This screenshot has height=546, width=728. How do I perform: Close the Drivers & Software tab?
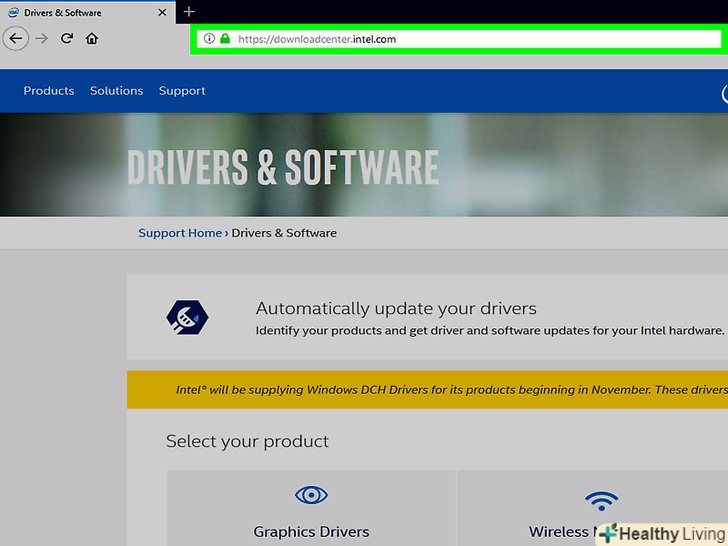162,13
